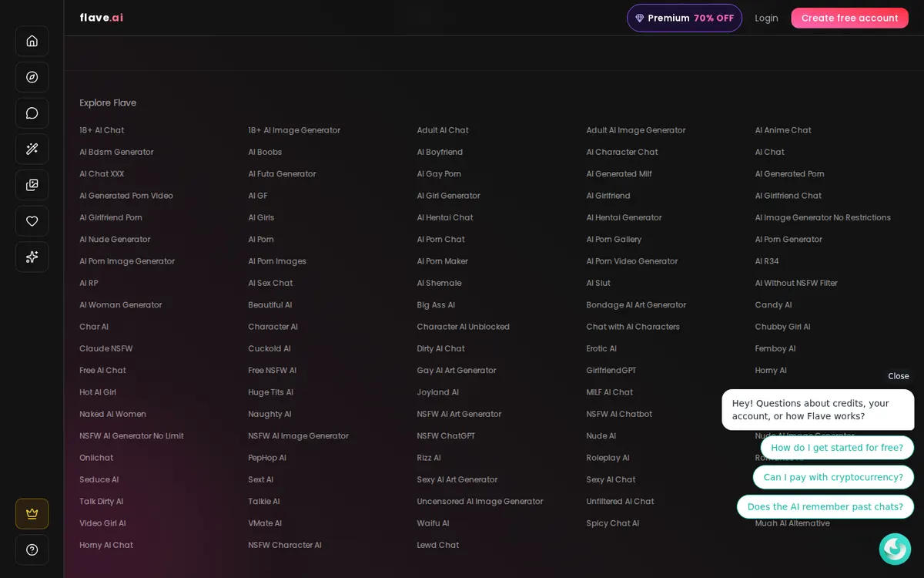Click the chat greeting message bubble
Viewport: 924px width, 578px height.
pos(818,410)
